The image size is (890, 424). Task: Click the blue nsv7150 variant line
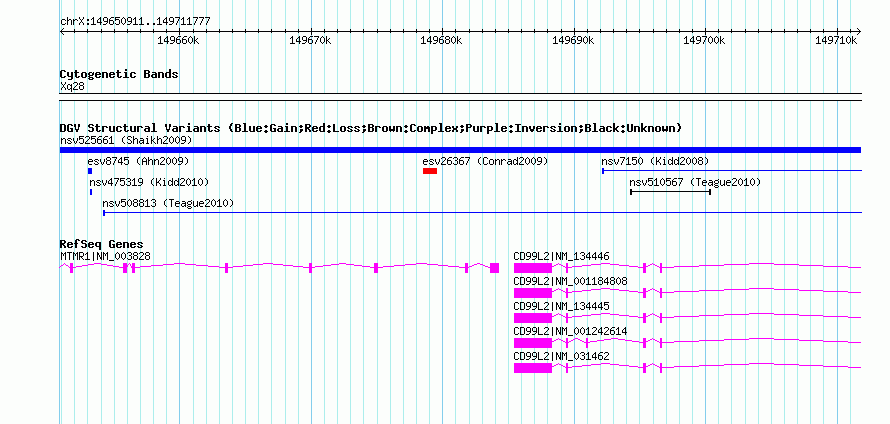732,171
